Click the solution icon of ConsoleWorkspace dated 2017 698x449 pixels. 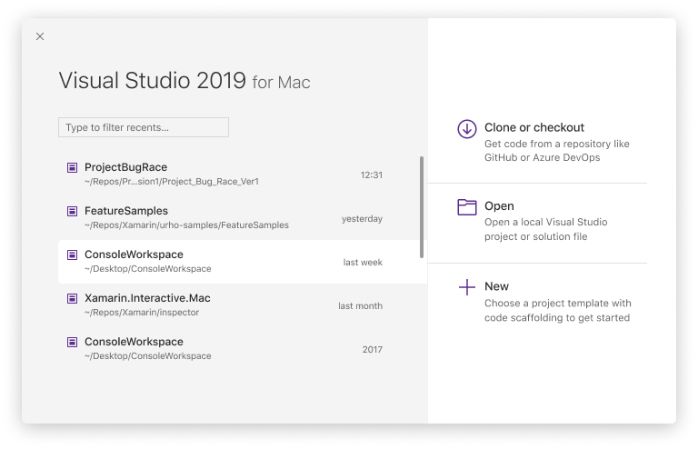tap(72, 342)
